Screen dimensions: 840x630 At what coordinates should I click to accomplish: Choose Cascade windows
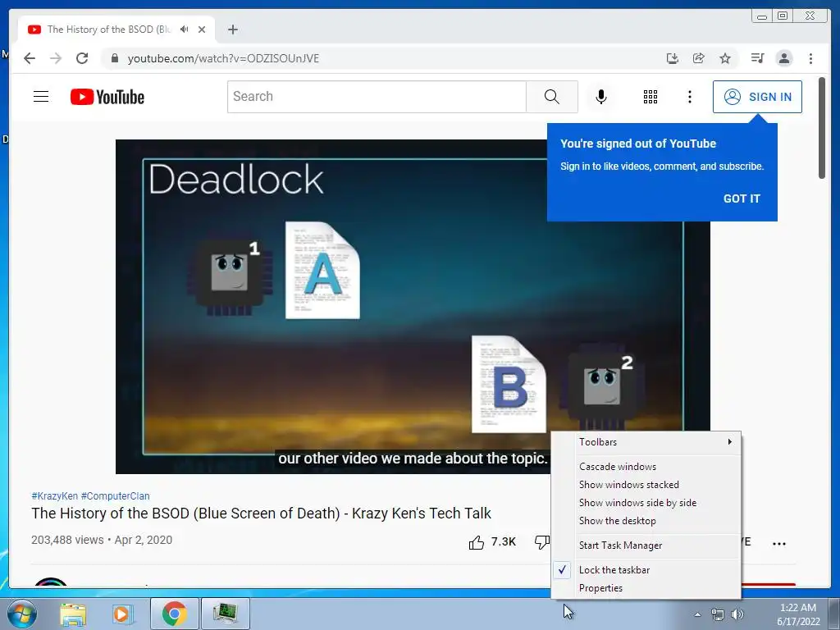(646, 467)
